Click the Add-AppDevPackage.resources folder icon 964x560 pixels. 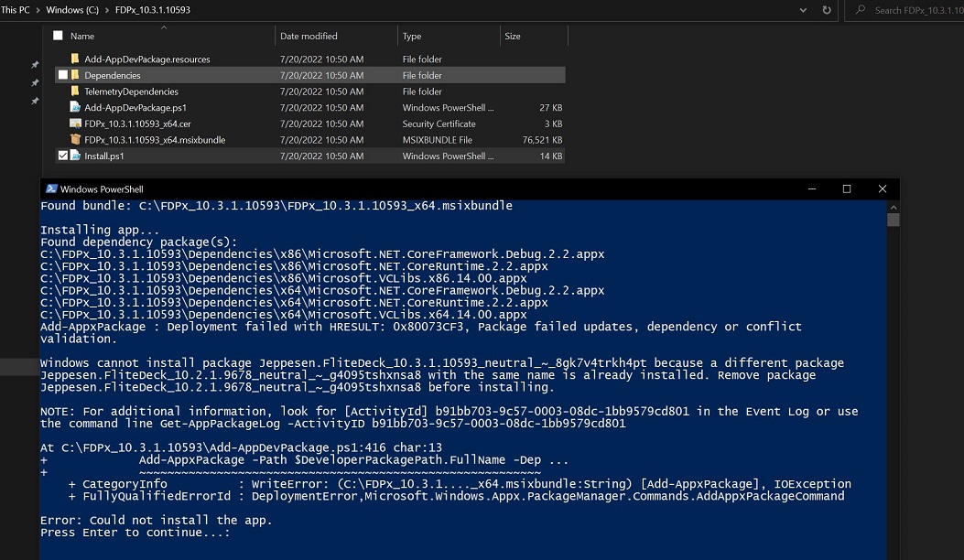[77, 59]
